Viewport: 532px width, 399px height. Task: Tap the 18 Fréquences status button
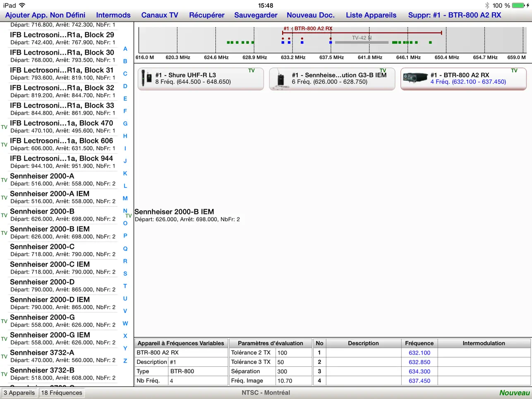[x=62, y=393]
